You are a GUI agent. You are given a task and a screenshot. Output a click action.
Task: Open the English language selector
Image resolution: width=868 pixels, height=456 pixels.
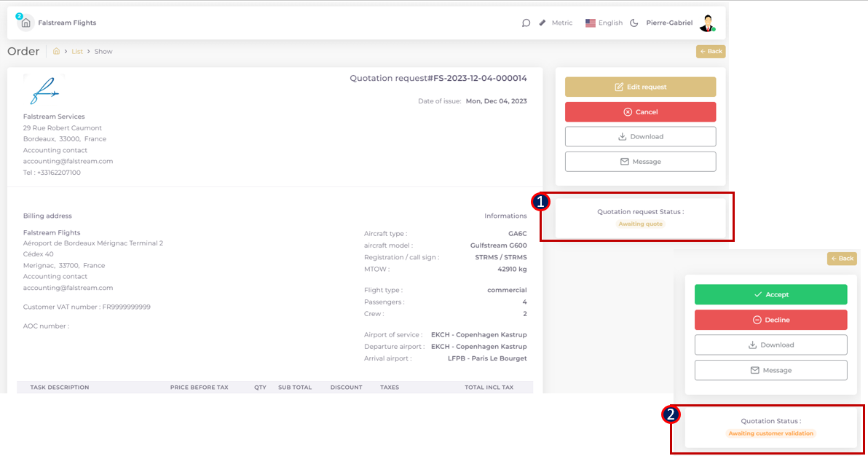point(604,23)
